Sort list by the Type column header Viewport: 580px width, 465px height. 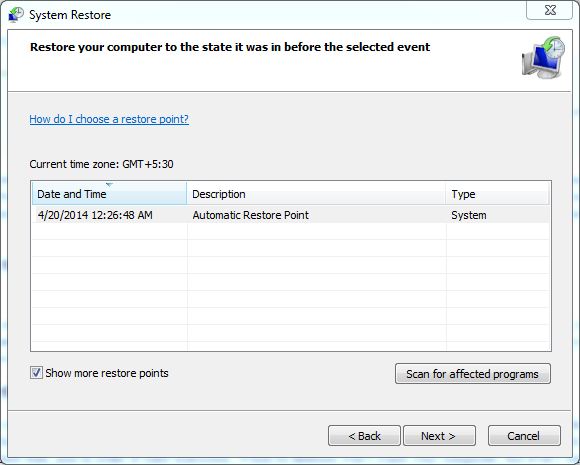pos(498,193)
